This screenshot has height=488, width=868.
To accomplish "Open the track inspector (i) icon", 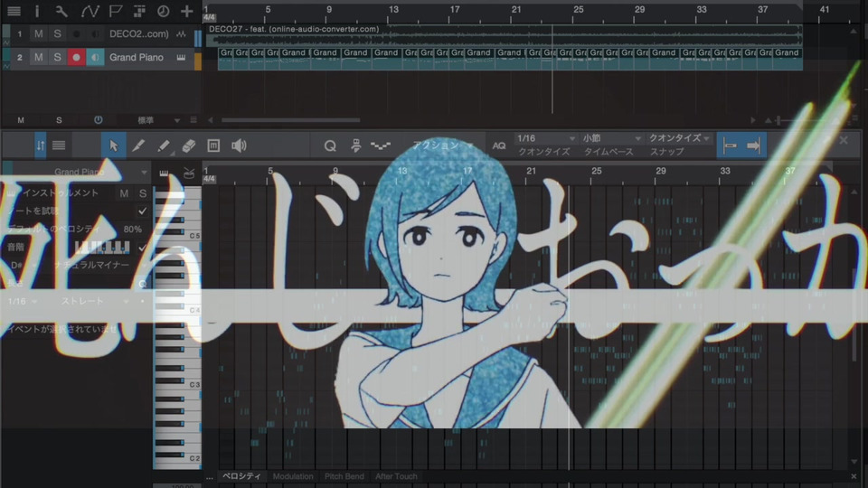I will coord(36,11).
